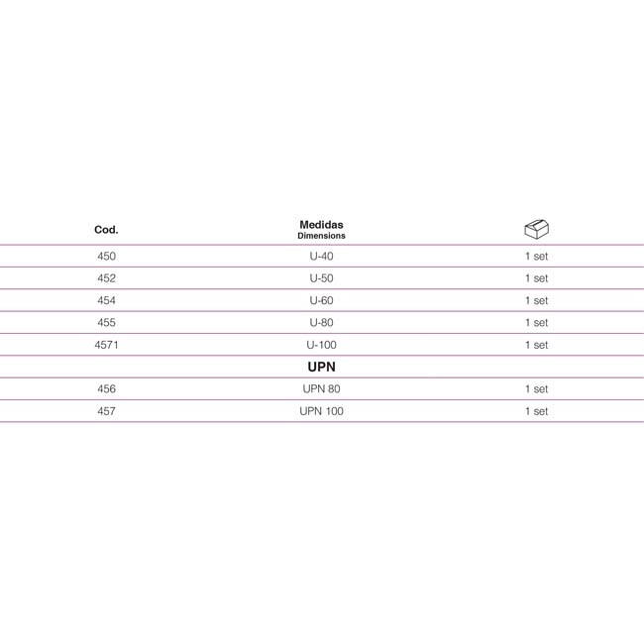
Task: Select code 457 in the table
Action: (106, 411)
